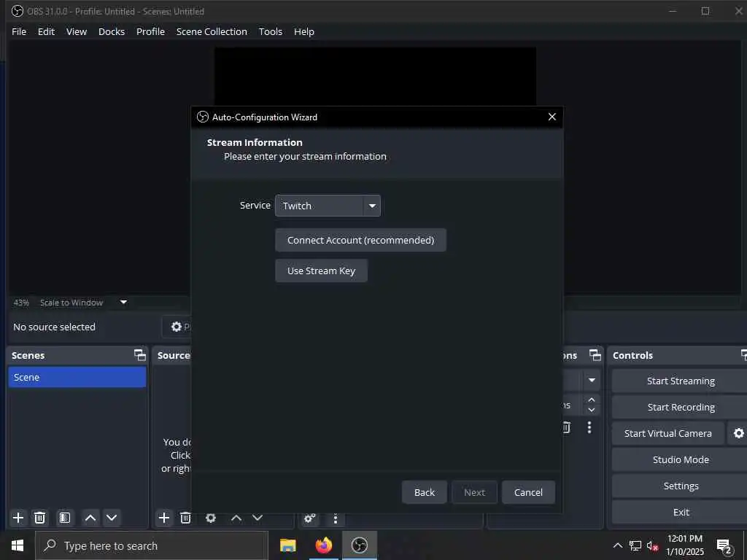Click Connect Account (recommended) button
747x560 pixels.
tap(360, 240)
